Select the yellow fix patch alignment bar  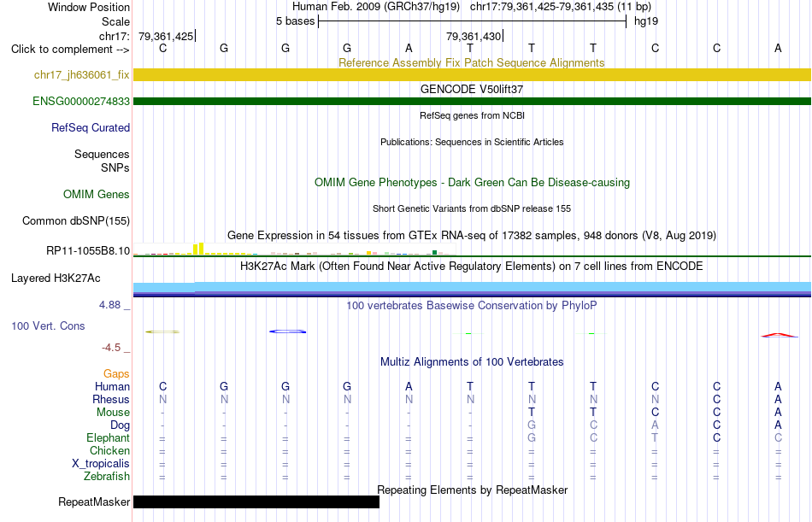coord(472,74)
